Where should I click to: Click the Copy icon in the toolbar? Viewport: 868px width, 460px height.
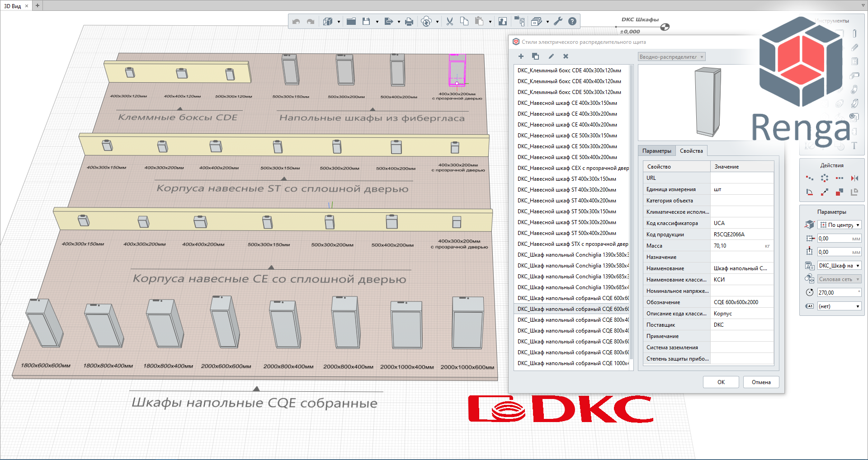point(464,21)
